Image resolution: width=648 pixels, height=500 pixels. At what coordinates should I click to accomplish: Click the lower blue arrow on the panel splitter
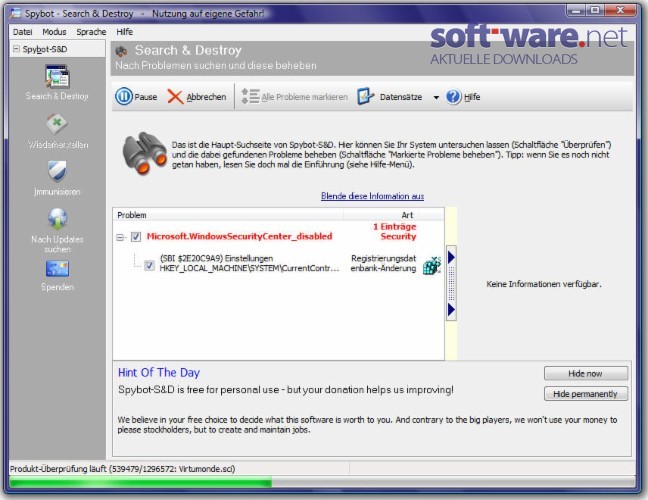[451, 310]
